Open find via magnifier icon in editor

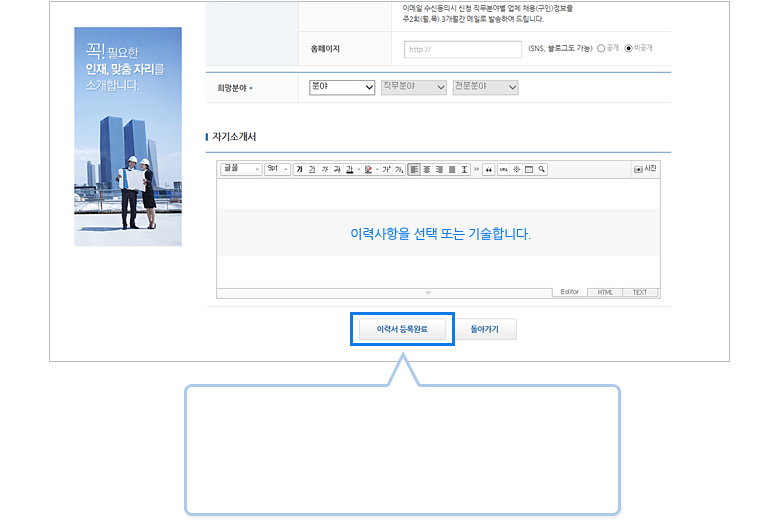tap(542, 170)
